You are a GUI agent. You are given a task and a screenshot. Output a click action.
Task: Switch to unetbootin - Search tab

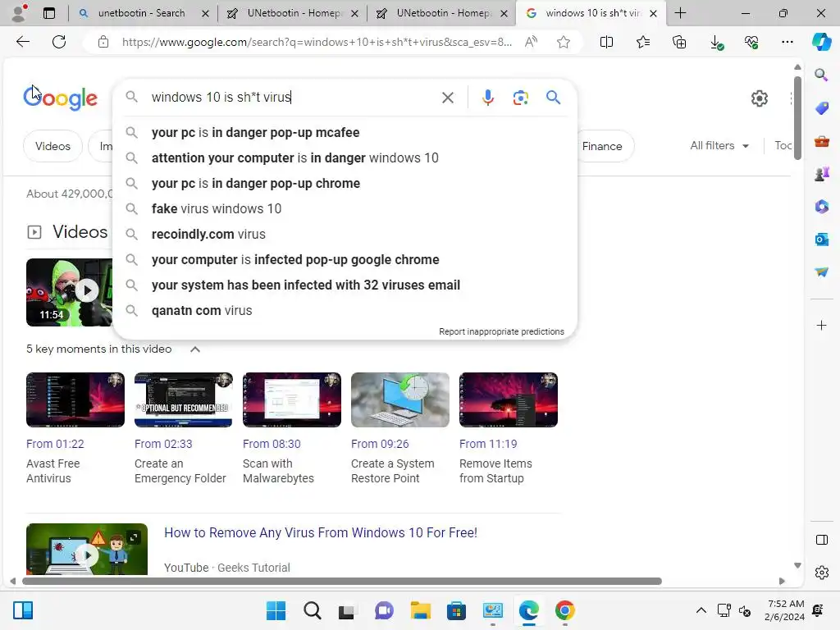pos(141,13)
